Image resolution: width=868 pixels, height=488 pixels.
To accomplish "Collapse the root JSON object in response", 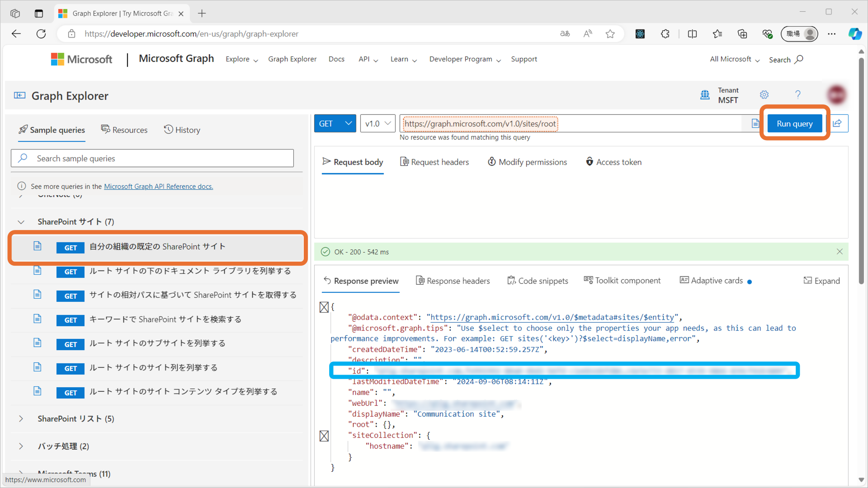I will pos(324,307).
